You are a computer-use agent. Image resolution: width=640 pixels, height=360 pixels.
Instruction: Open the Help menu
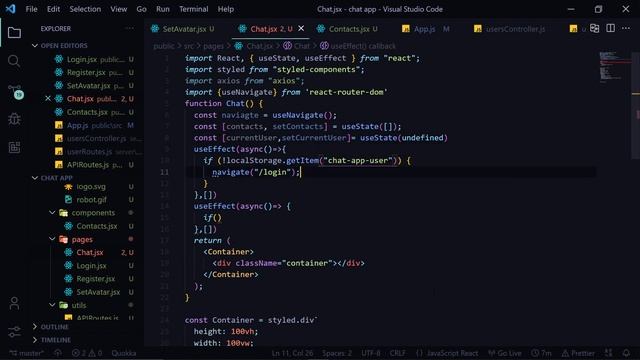(x=225, y=9)
